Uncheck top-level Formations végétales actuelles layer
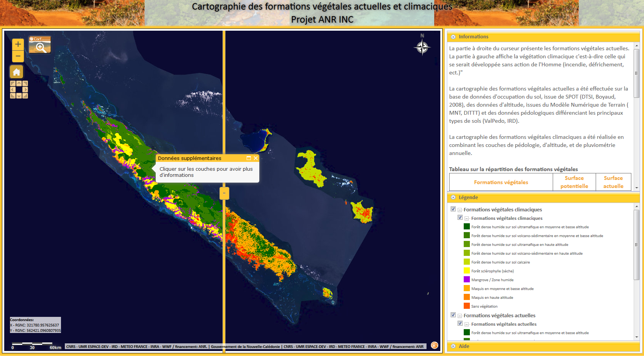Image resolution: width=644 pixels, height=356 pixels. click(x=453, y=315)
